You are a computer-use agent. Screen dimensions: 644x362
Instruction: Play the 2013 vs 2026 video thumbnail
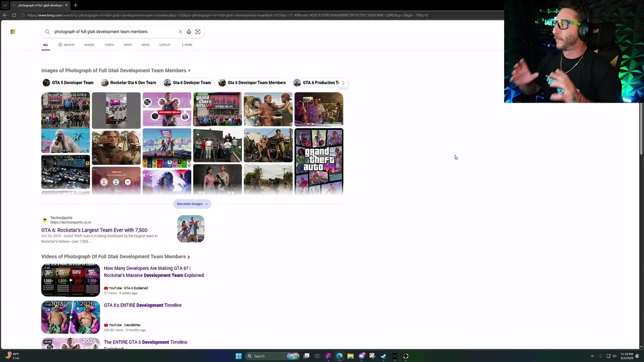pos(70,317)
